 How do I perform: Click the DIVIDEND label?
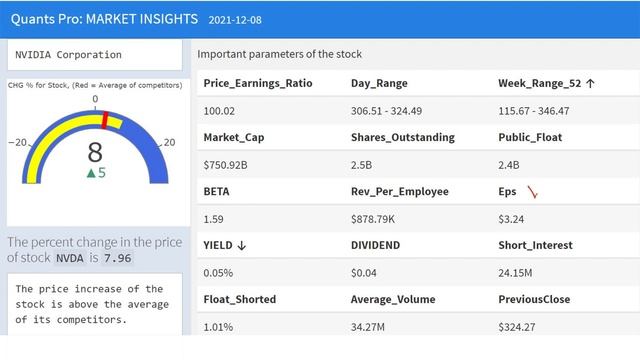376,245
